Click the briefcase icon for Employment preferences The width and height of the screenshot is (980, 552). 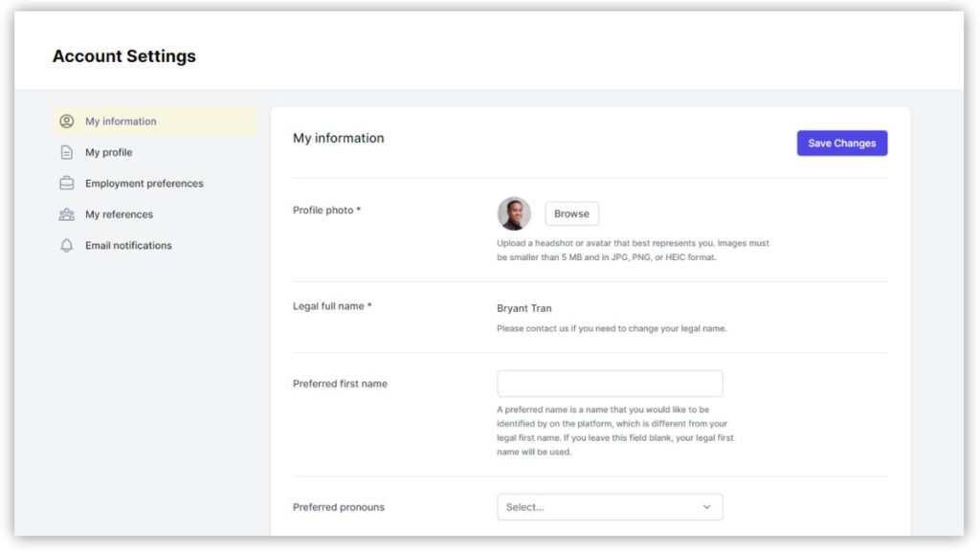click(67, 184)
